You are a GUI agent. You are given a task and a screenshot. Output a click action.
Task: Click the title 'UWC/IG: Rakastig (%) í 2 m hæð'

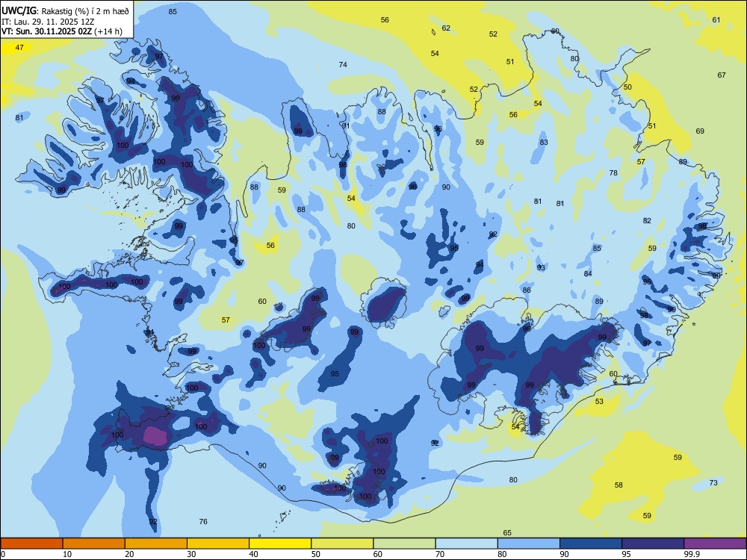(x=65, y=10)
